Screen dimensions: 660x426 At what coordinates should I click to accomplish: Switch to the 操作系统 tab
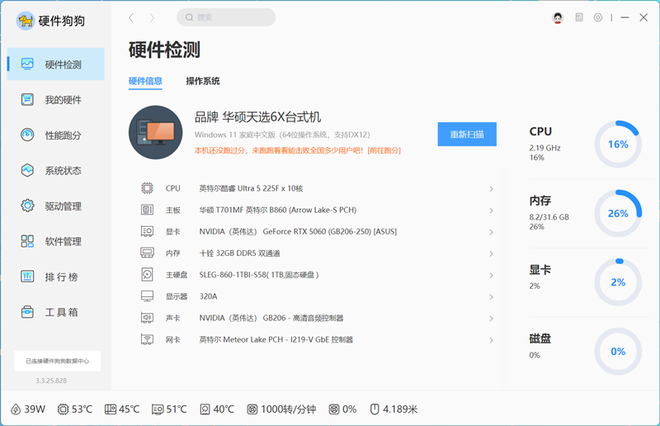(203, 81)
